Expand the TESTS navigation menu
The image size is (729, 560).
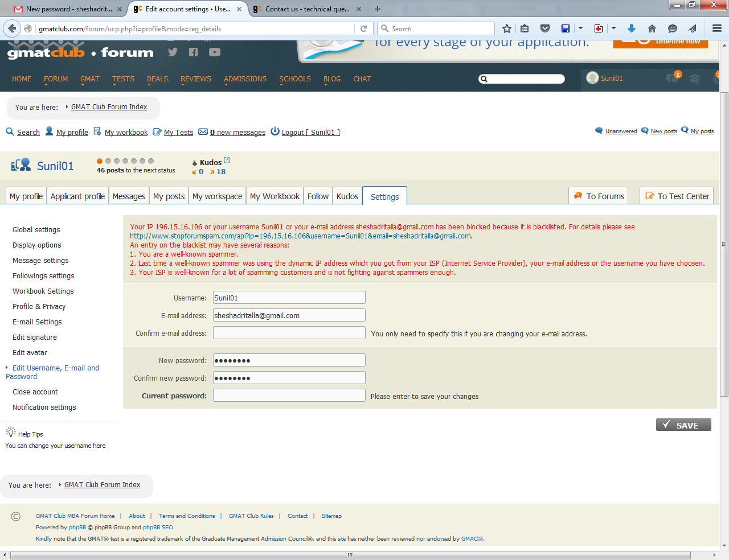(x=123, y=79)
